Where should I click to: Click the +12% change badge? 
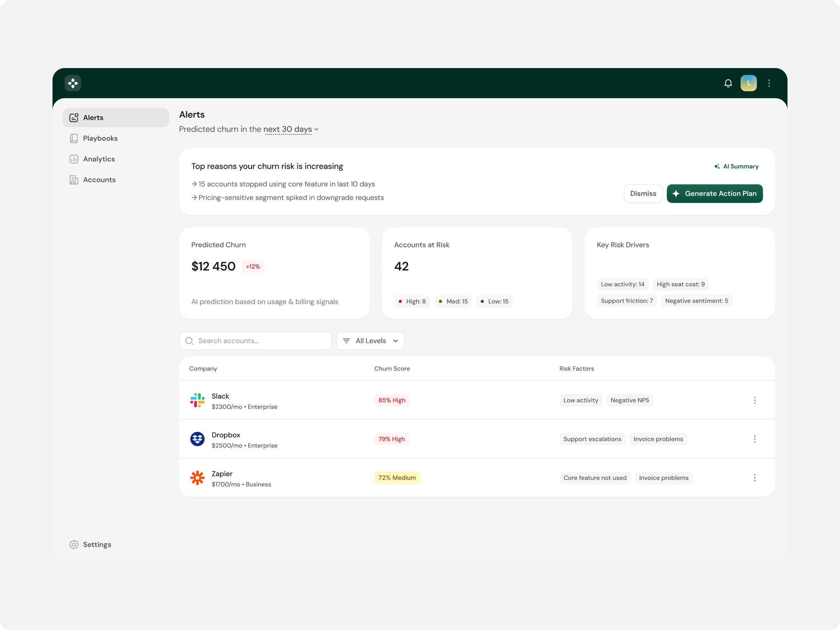click(x=253, y=267)
